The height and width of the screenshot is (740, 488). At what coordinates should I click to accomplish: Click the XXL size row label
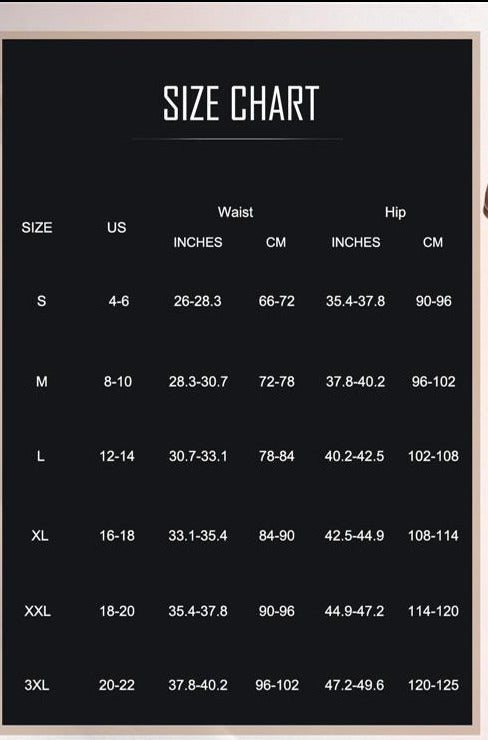37,611
